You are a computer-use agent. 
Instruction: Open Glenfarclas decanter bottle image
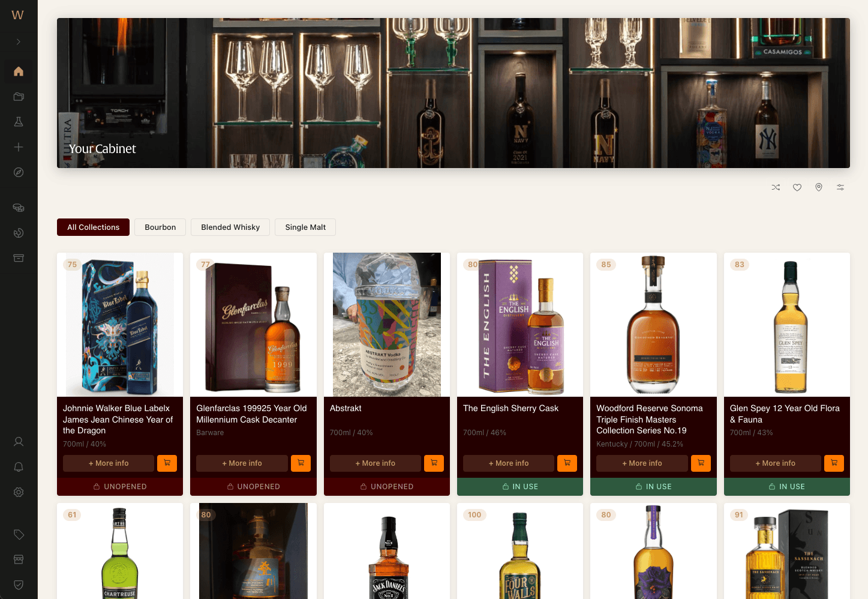pos(253,325)
